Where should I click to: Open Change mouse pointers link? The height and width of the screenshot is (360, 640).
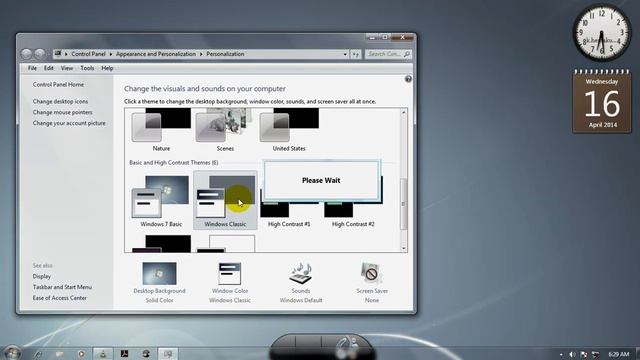[62, 112]
